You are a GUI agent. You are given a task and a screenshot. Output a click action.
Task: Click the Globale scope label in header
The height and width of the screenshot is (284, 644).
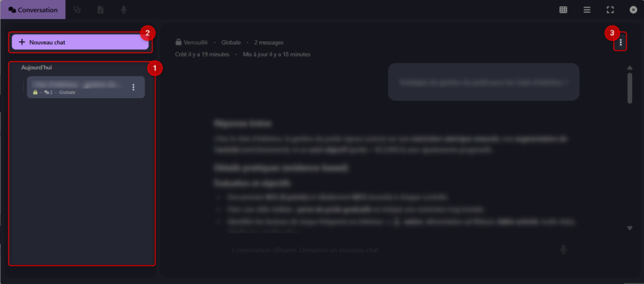(232, 42)
